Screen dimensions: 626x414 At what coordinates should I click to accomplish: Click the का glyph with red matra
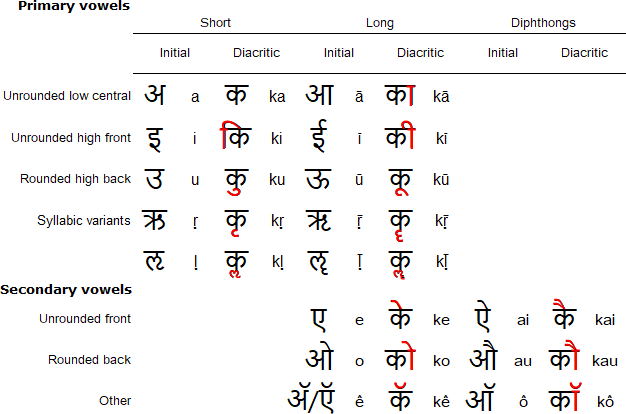point(400,95)
